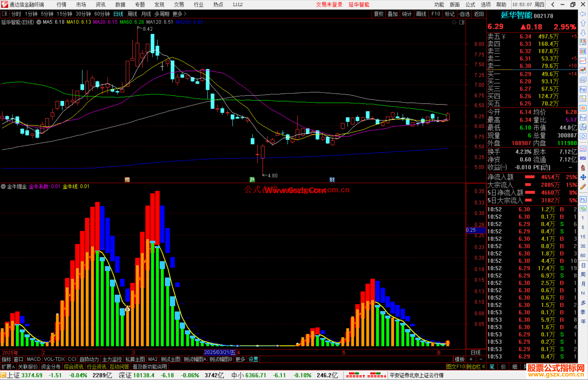Click the diamond marker icon atop the chart
This screenshot has height=380, width=588.
click(454, 22)
